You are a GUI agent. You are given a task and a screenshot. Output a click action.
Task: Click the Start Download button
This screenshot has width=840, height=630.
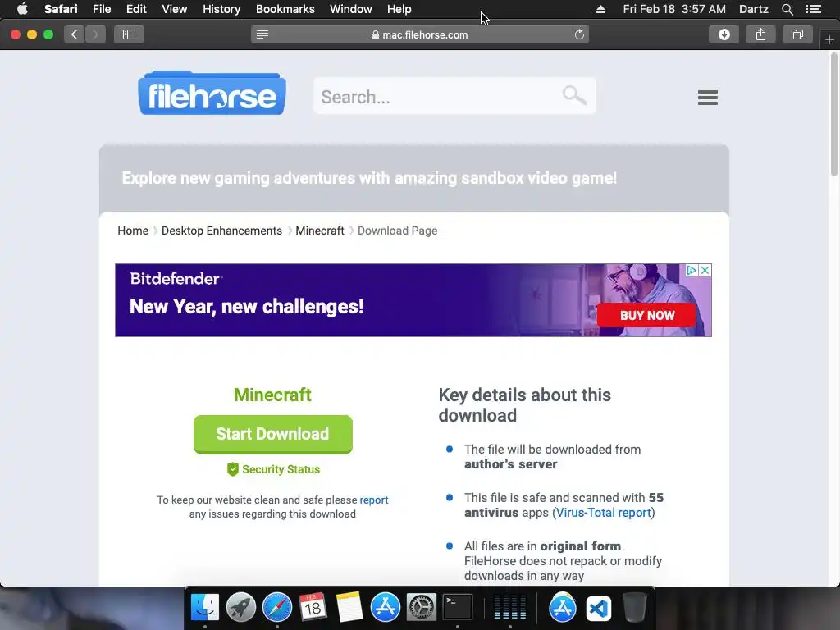(272, 434)
